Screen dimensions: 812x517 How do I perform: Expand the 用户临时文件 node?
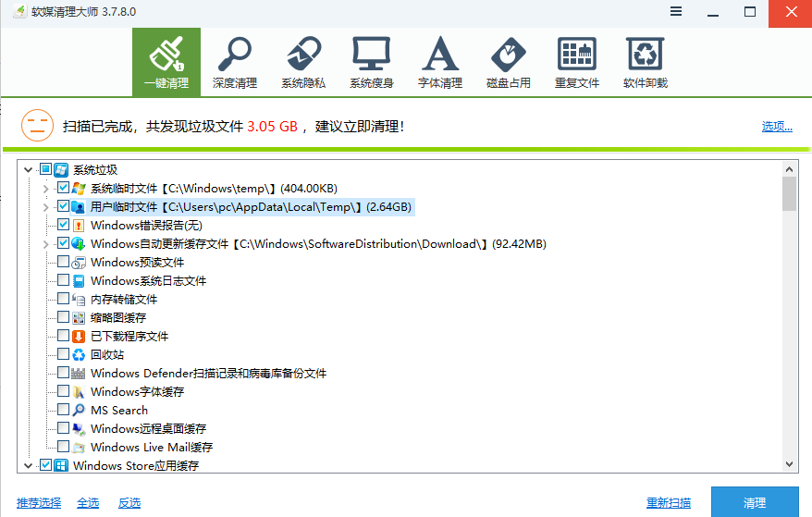(x=45, y=207)
